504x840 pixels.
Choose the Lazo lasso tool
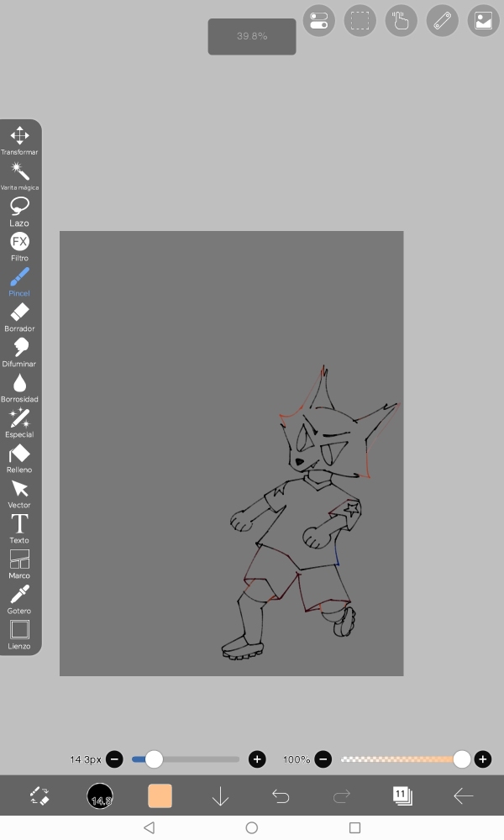click(19, 213)
